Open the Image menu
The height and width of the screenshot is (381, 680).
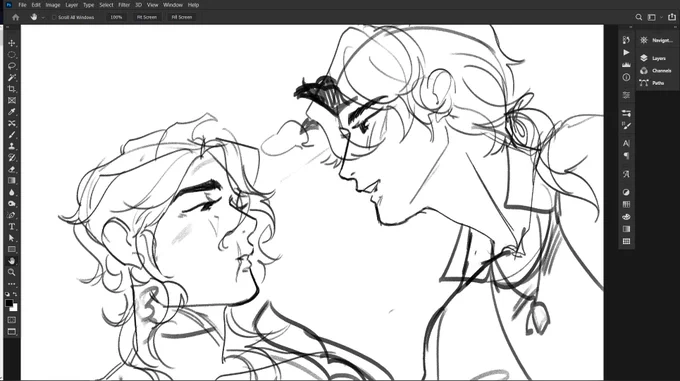53,5
